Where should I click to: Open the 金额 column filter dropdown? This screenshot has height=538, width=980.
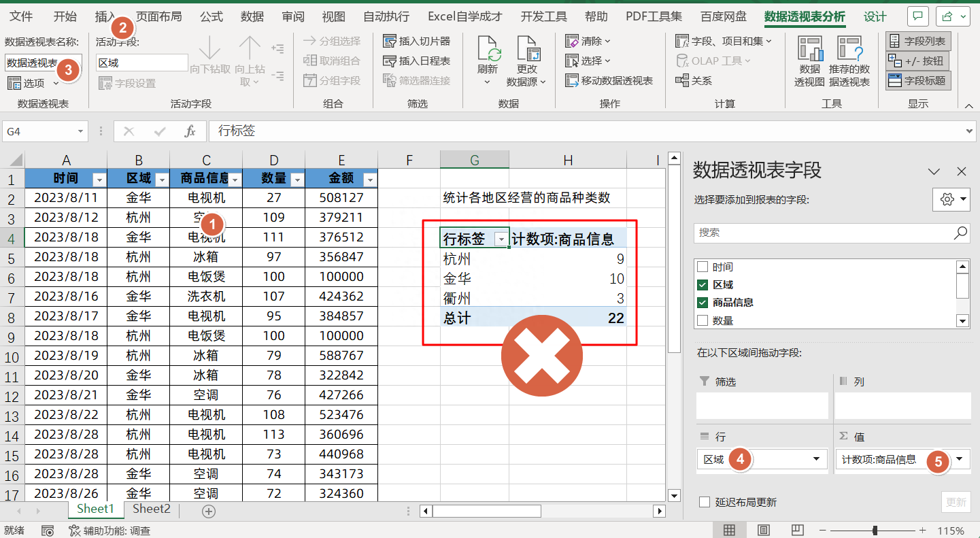point(369,180)
